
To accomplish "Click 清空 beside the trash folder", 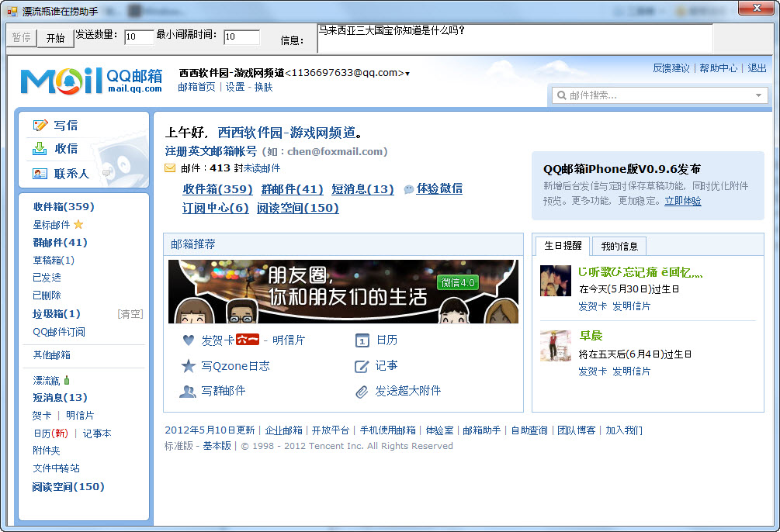I will click(130, 314).
